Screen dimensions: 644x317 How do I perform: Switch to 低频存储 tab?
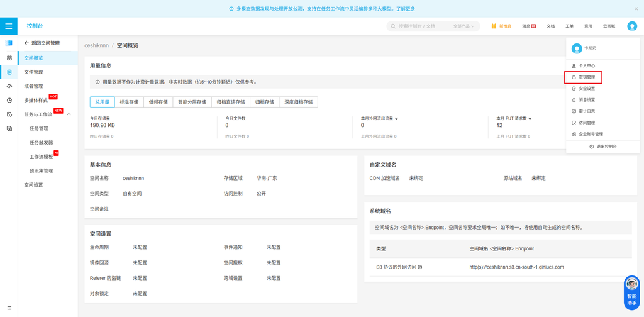point(158,102)
